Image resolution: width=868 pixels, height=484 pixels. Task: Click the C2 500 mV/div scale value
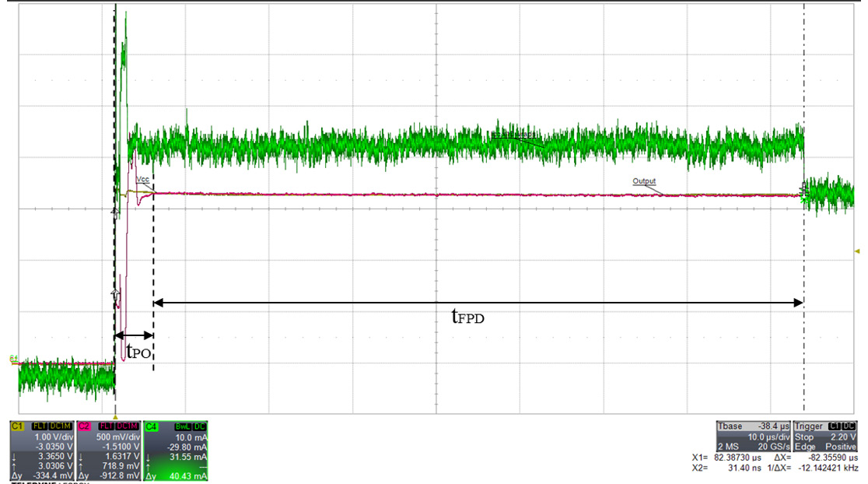click(x=120, y=437)
